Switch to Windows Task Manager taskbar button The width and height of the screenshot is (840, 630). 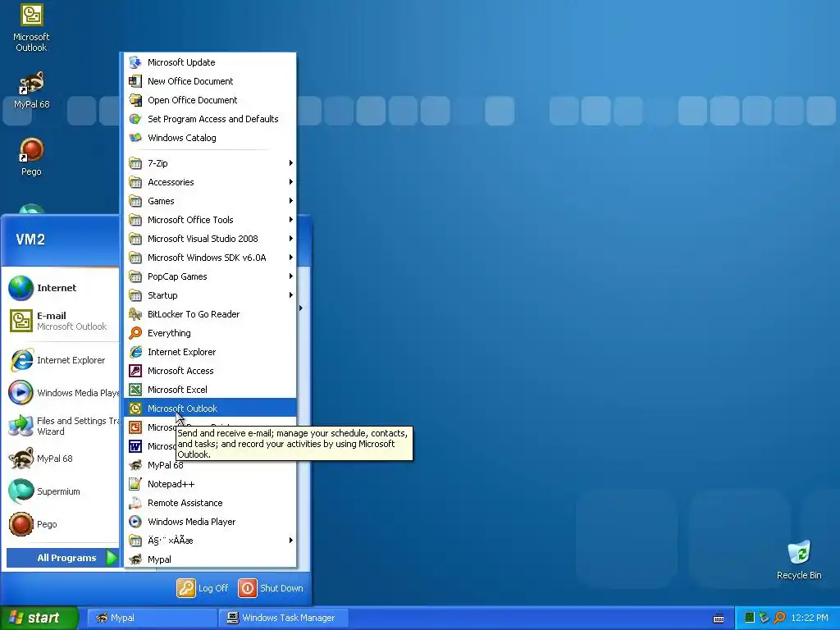[283, 618]
